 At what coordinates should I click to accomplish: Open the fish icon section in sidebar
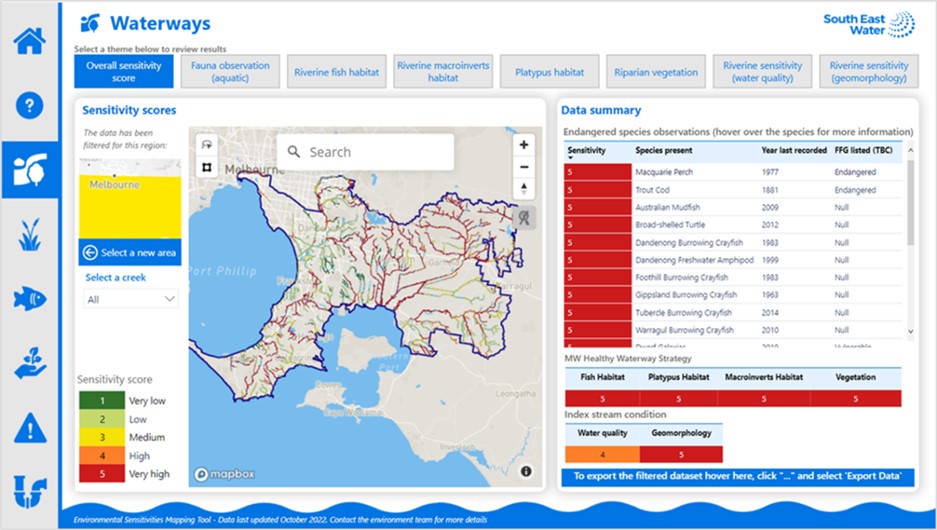[30, 298]
